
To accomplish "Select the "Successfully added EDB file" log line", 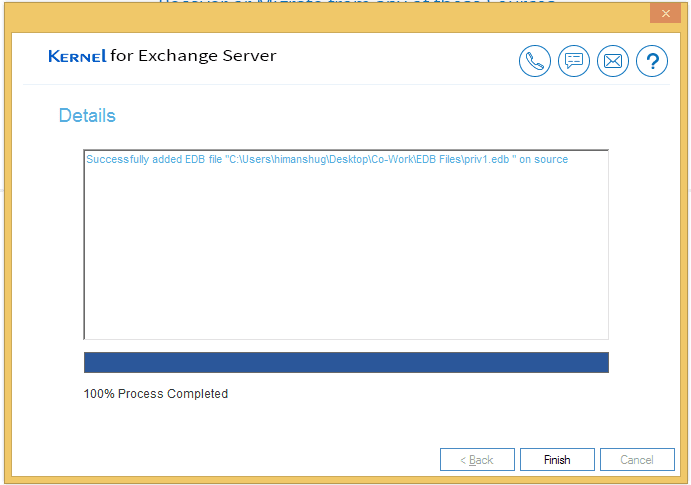I will tap(327, 159).
